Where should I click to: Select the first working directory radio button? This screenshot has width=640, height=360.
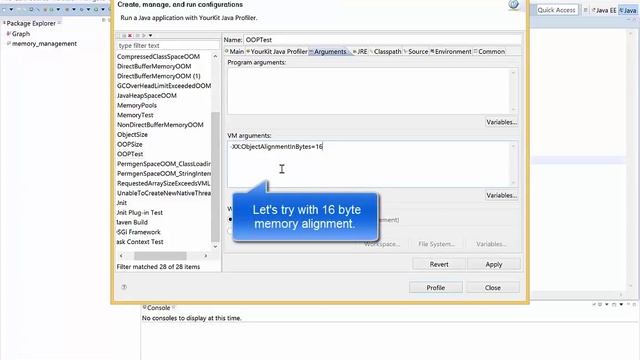pos(230,220)
